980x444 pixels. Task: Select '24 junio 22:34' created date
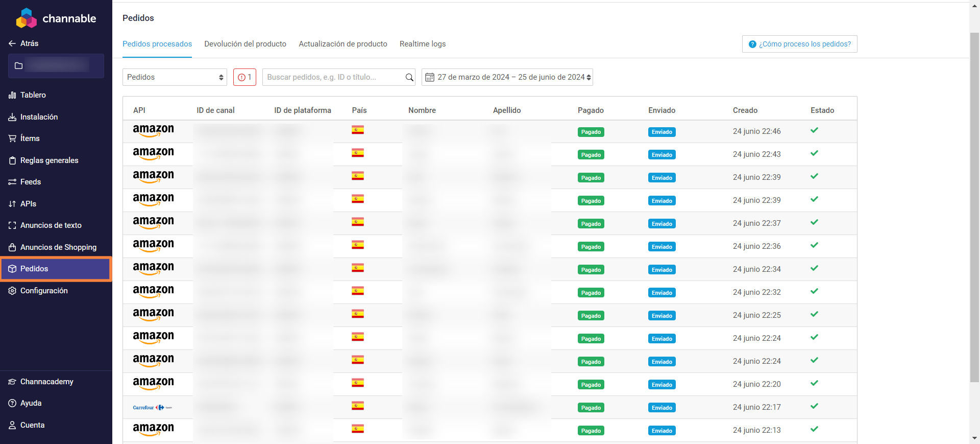point(757,269)
